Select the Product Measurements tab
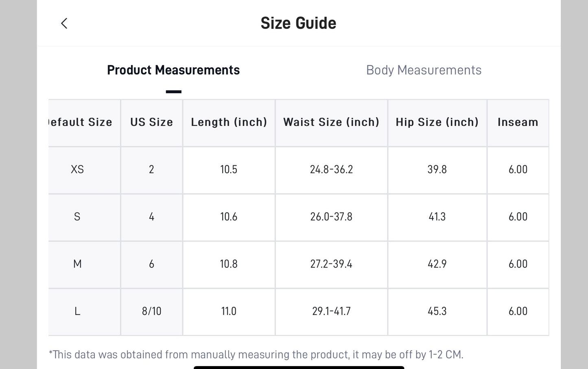Viewport: 588px width, 369px height. click(x=173, y=70)
